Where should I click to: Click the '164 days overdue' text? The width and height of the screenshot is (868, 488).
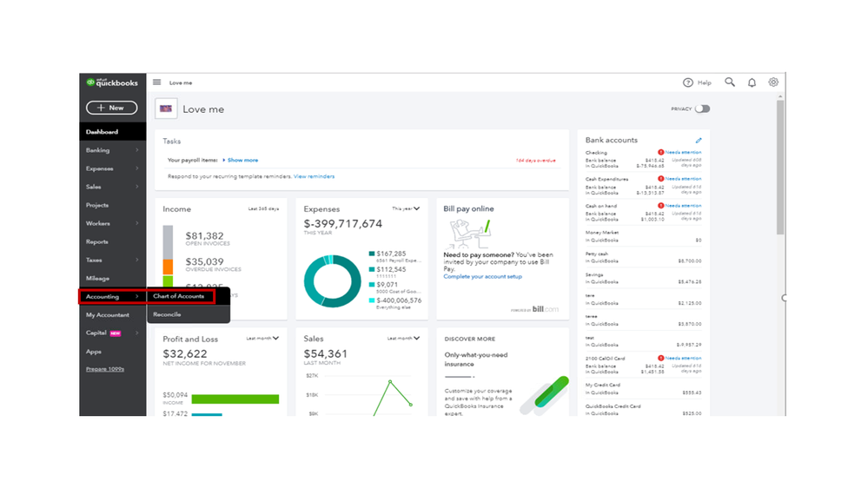pyautogui.click(x=535, y=161)
